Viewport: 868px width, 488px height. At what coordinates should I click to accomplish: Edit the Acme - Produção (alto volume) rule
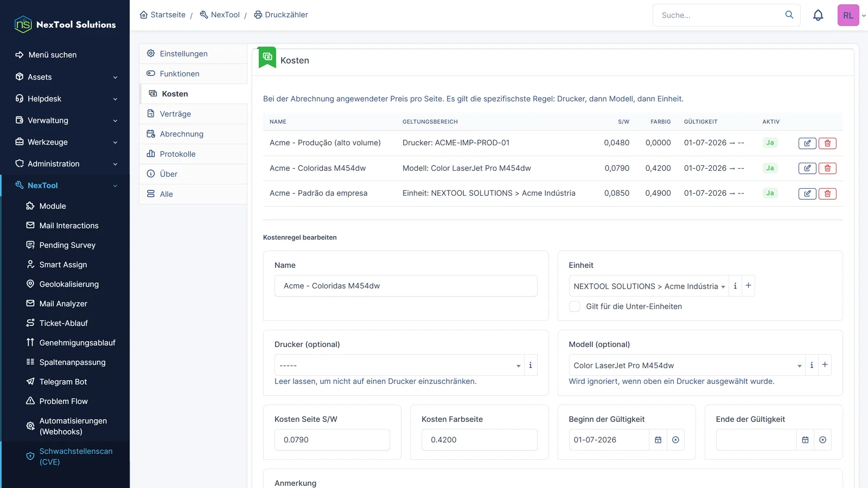tap(807, 143)
